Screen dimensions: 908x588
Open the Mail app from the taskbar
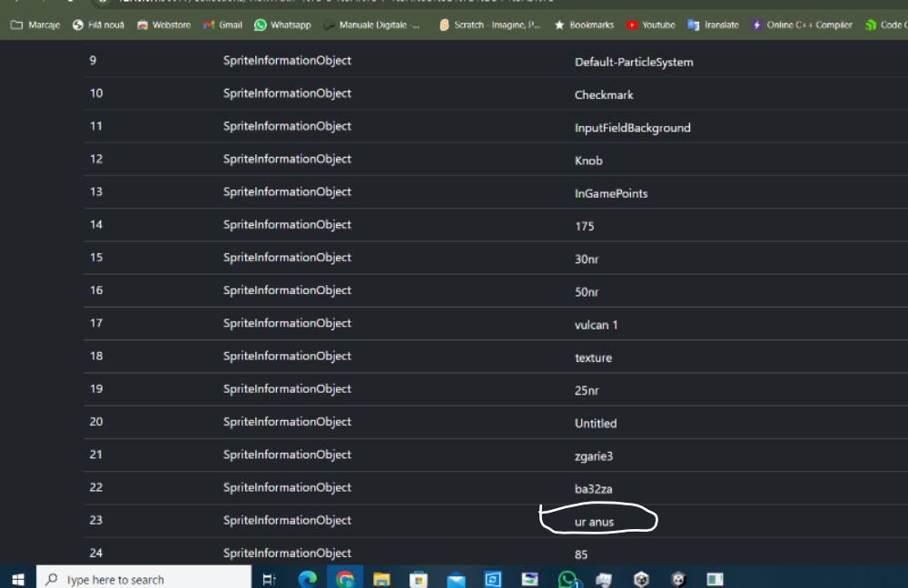(456, 579)
